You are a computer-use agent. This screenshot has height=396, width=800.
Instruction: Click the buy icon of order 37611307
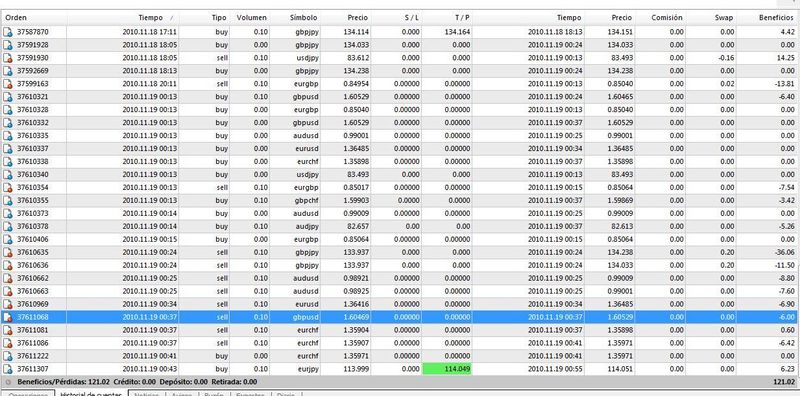(x=8, y=369)
